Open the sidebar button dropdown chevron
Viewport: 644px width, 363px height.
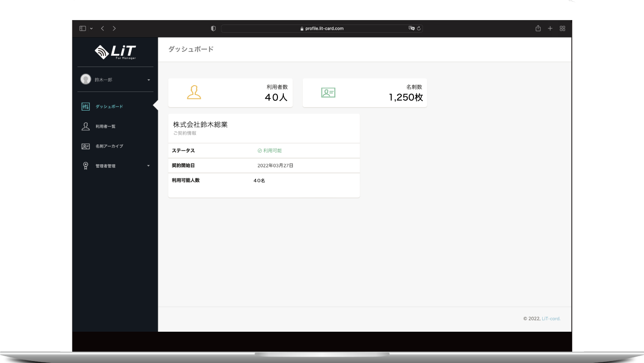91,28
